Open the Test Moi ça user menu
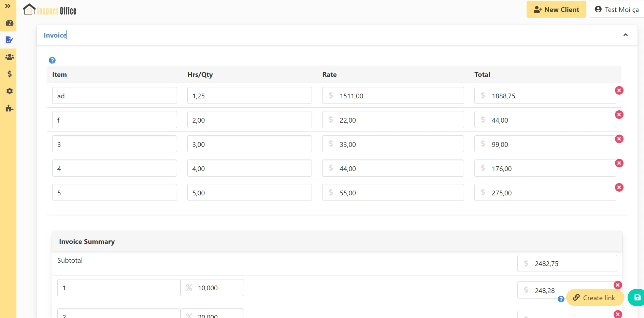 (617, 10)
